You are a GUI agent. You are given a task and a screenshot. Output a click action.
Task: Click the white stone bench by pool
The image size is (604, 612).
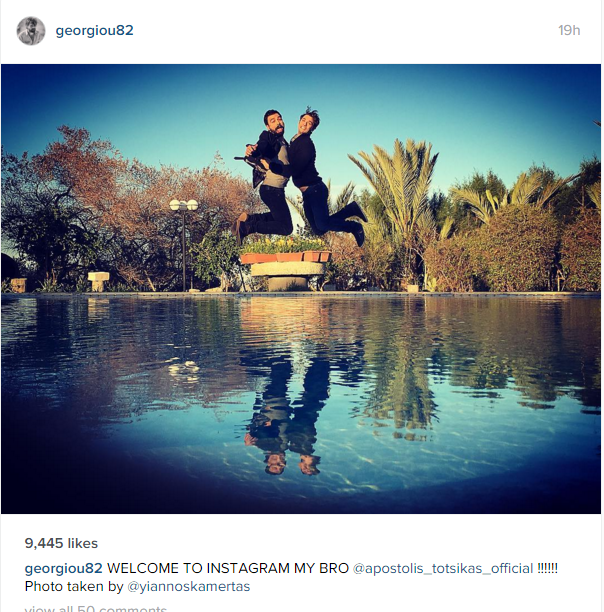tap(98, 281)
